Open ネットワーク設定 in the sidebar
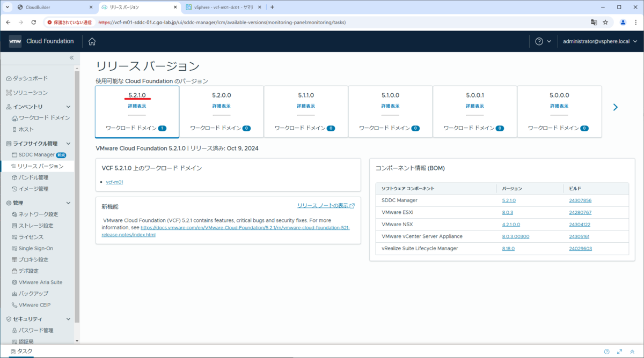Screen dimensions: 644x358 [x=38, y=214]
